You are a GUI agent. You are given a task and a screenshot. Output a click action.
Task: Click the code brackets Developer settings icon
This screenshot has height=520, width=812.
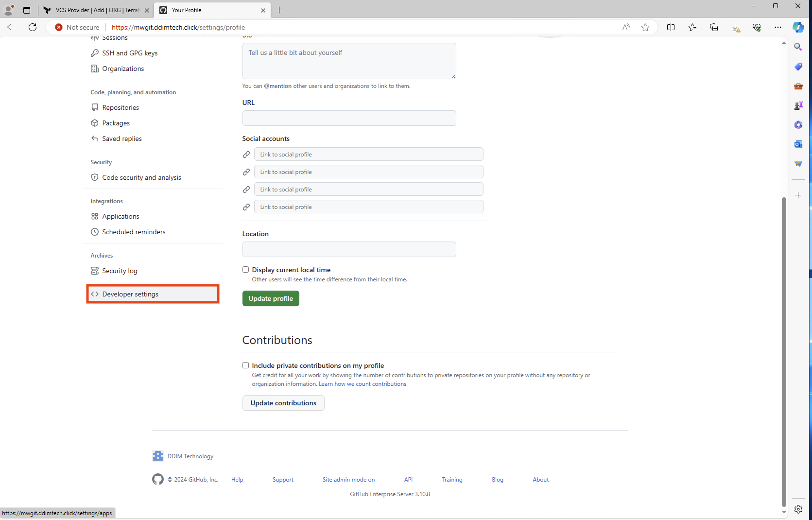click(x=95, y=294)
